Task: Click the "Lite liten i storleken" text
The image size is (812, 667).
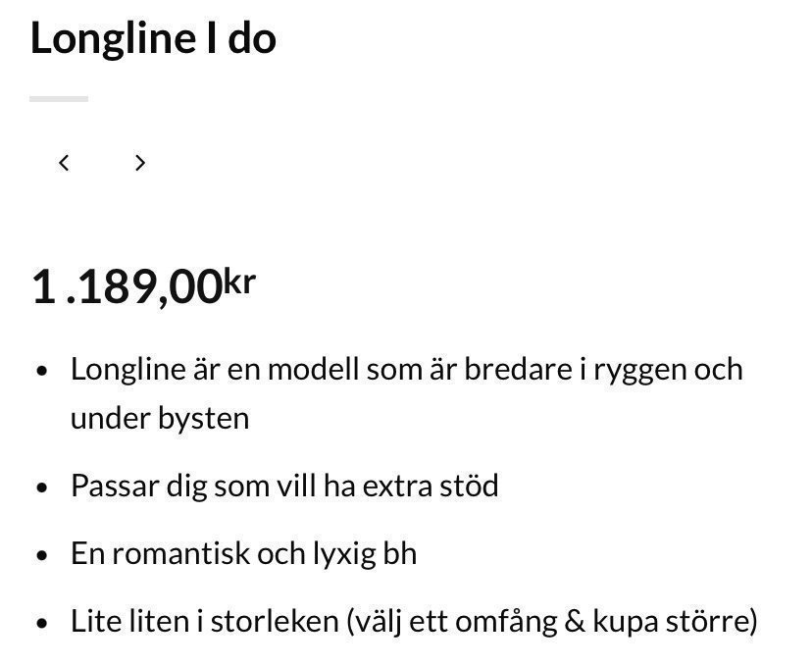Action: tap(204, 621)
